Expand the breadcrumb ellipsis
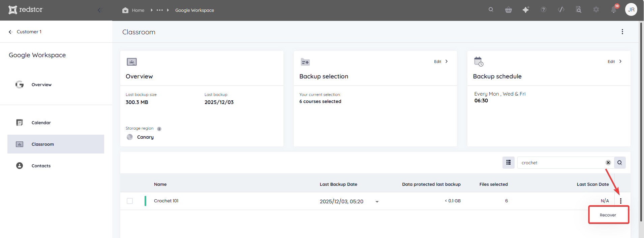This screenshot has height=238, width=644. tap(160, 10)
